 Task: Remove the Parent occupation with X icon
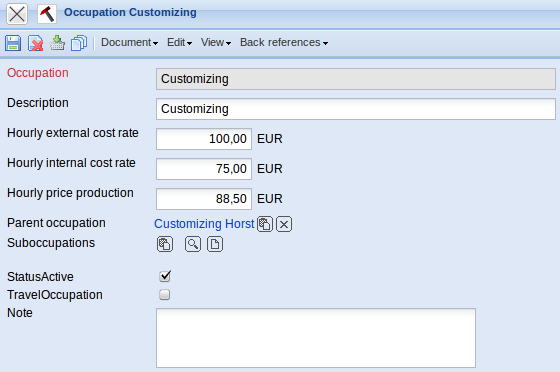[284, 224]
